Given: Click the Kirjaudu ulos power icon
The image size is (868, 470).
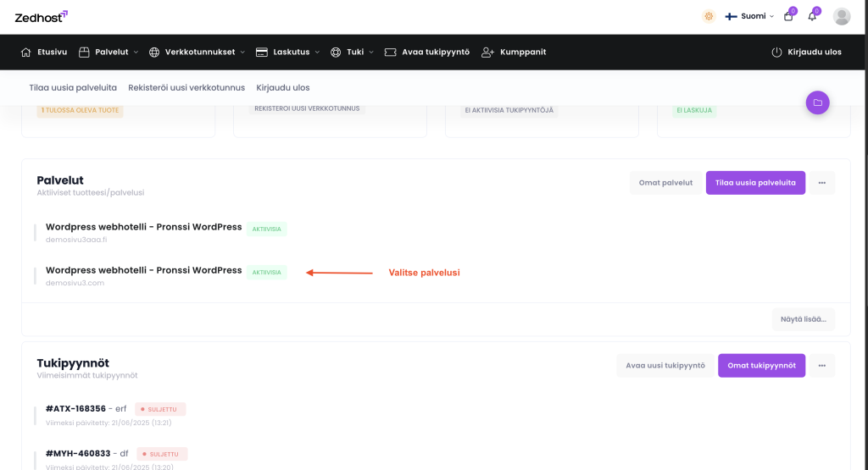Looking at the screenshot, I should (x=776, y=52).
